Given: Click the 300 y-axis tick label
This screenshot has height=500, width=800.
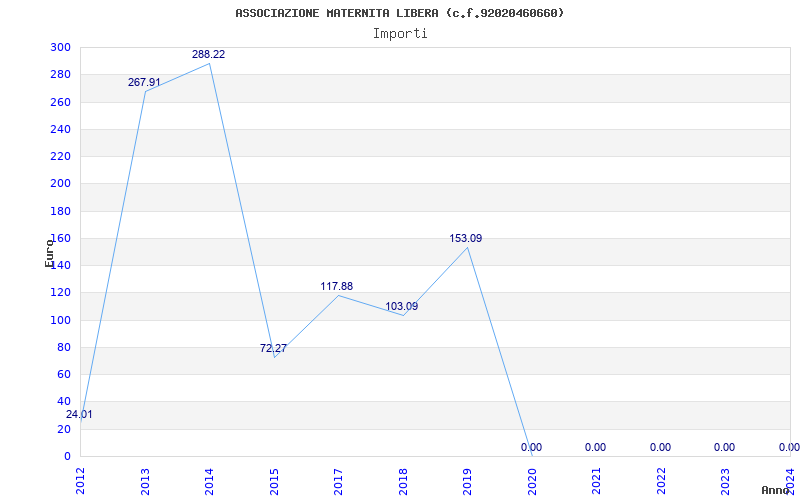Looking at the screenshot, I should coord(60,47).
